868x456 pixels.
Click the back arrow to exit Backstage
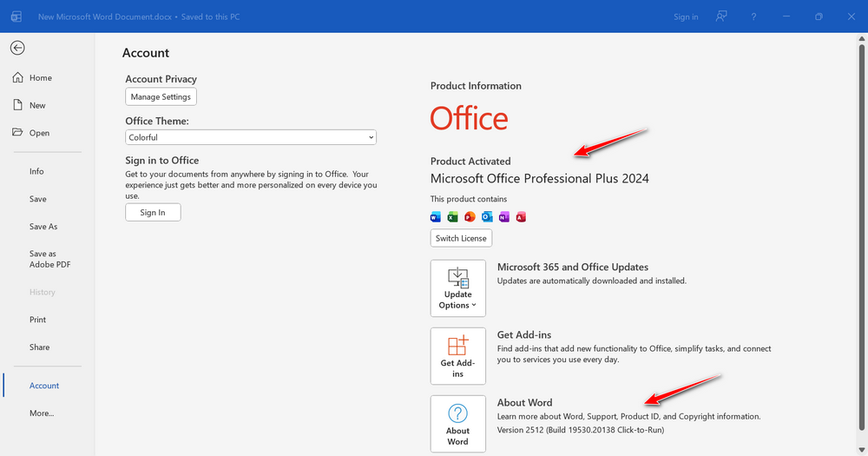17,48
